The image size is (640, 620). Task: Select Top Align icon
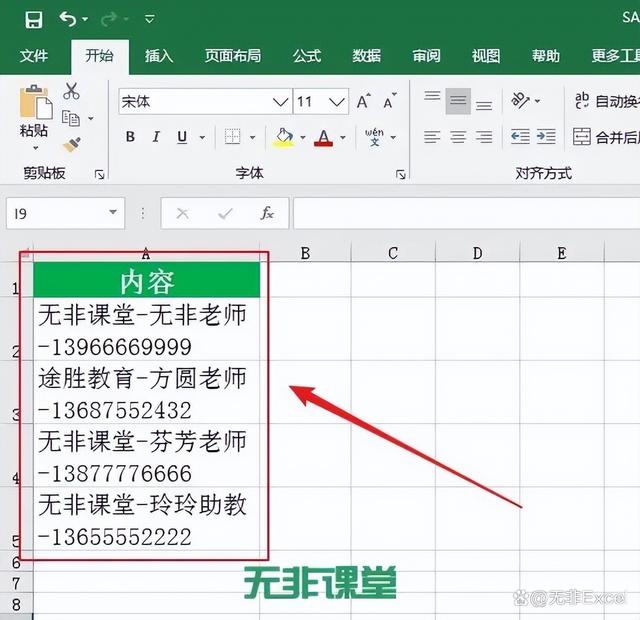[x=432, y=96]
